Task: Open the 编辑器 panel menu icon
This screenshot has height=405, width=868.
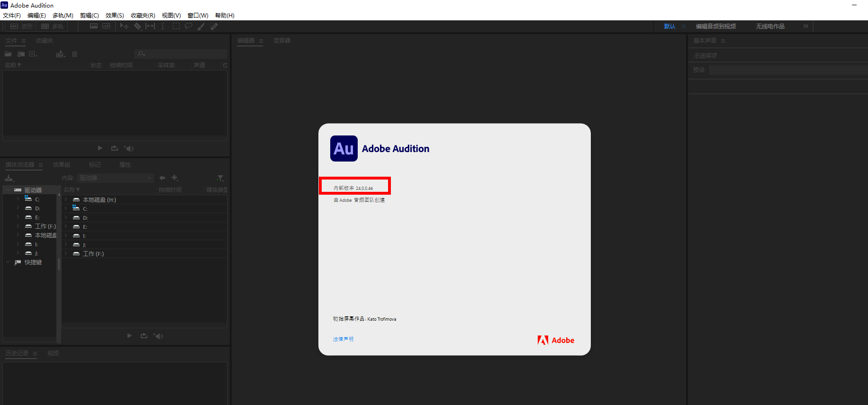Action: click(261, 41)
